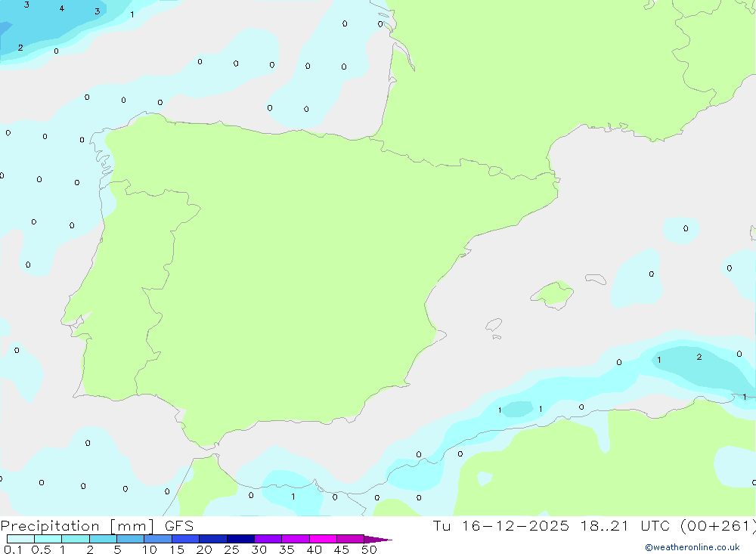Click the "GFS" model label
The width and height of the screenshot is (756, 554).
[179, 525]
